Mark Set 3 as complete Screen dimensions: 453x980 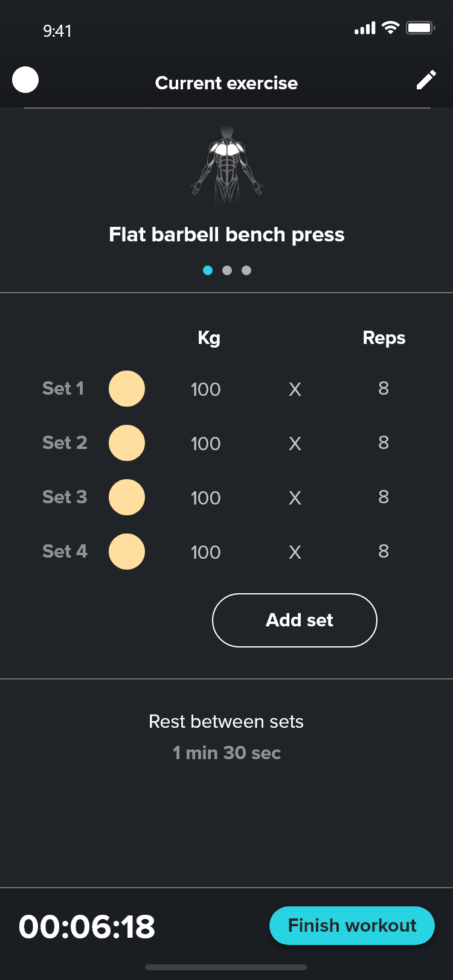(x=127, y=497)
